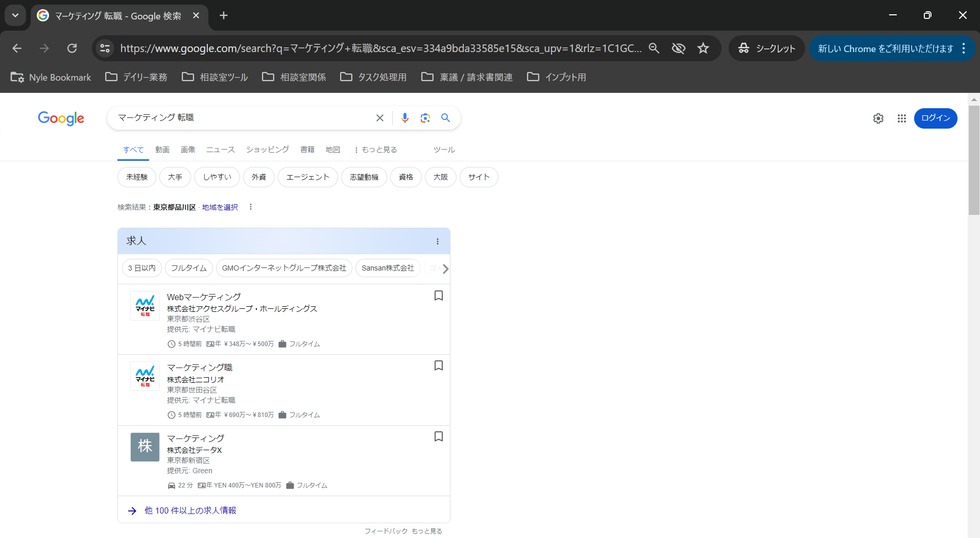Screen dimensions: 980x538
Task: Click the browser back arrow
Action: pyautogui.click(x=17, y=48)
